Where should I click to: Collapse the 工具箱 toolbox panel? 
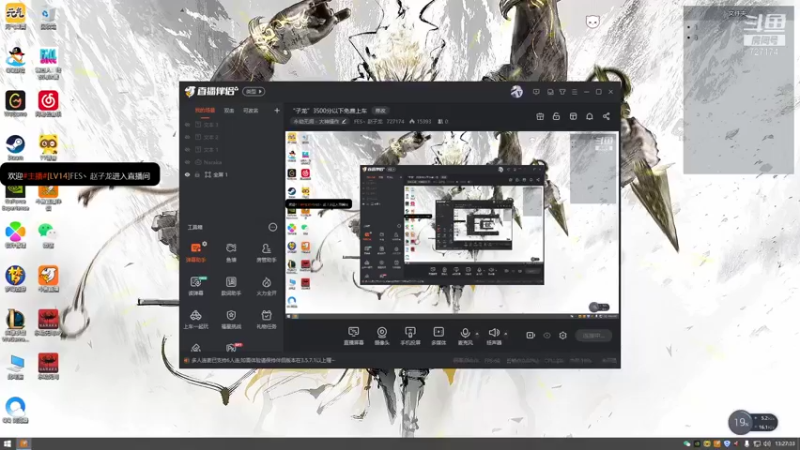272,227
